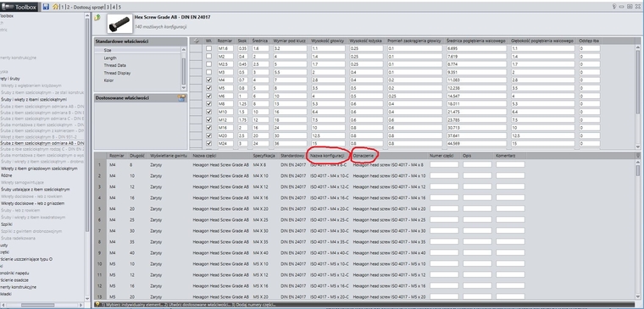
Task: Select 'Śruba radełkowana' tree item
Action: coord(18,239)
